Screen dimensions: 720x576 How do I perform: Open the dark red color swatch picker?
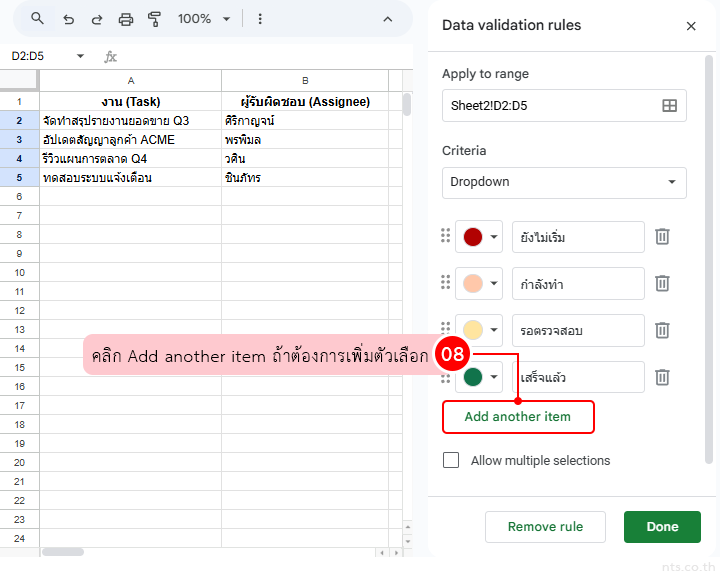479,237
